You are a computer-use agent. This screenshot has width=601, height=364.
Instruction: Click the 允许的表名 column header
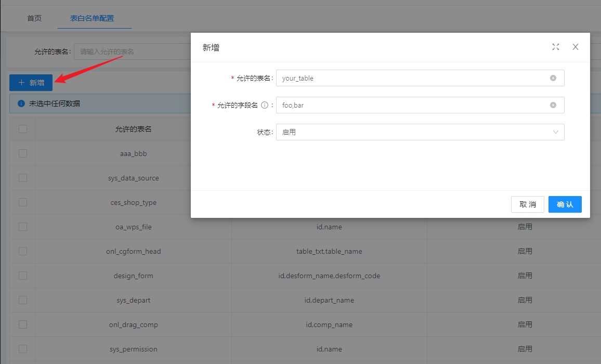tap(134, 129)
